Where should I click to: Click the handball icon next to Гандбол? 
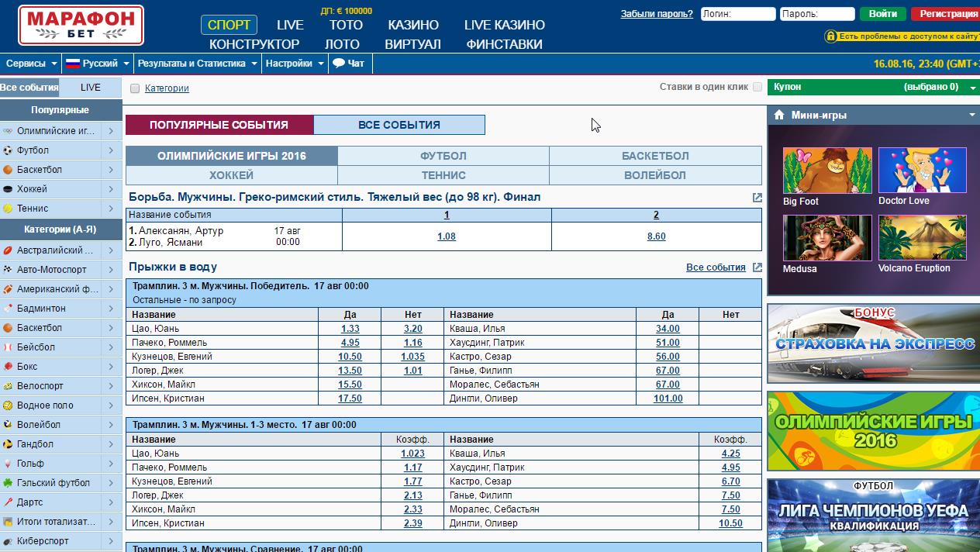coord(8,444)
